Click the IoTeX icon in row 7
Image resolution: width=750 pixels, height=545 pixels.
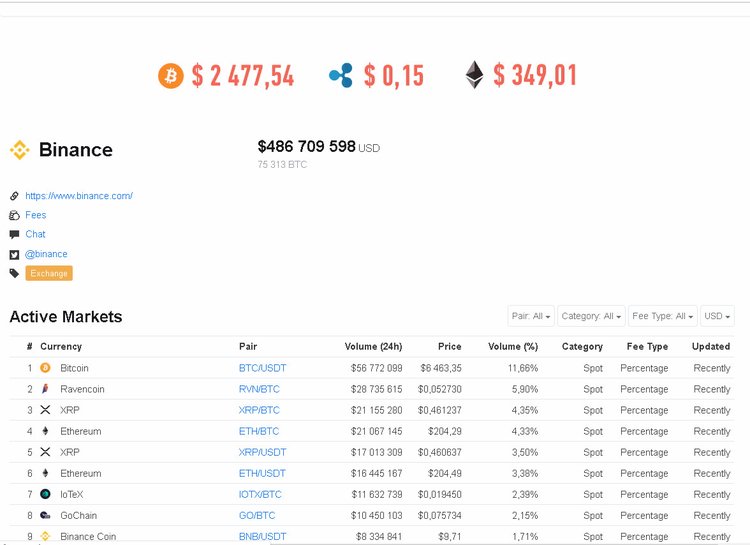45,494
